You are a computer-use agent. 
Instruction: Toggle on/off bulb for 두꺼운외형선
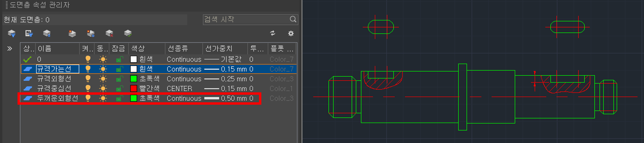coord(88,98)
